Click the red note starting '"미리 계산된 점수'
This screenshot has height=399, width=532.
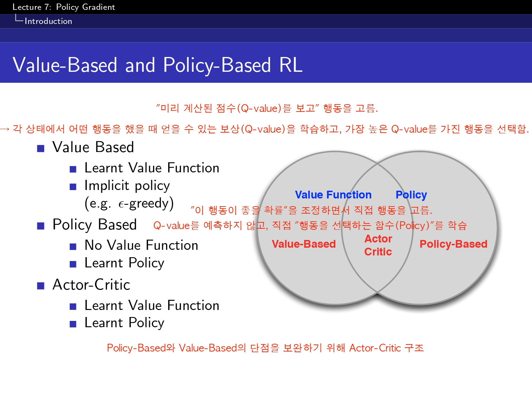click(267, 108)
